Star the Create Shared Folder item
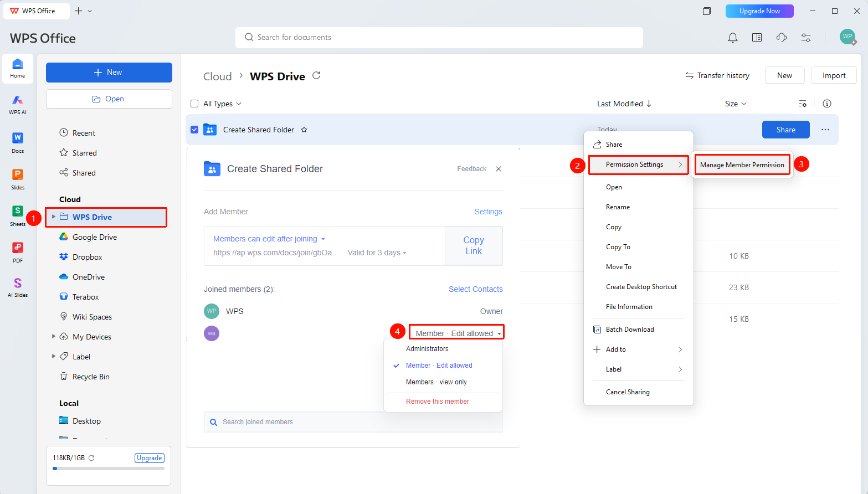Image resolution: width=868 pixels, height=494 pixels. [x=304, y=130]
